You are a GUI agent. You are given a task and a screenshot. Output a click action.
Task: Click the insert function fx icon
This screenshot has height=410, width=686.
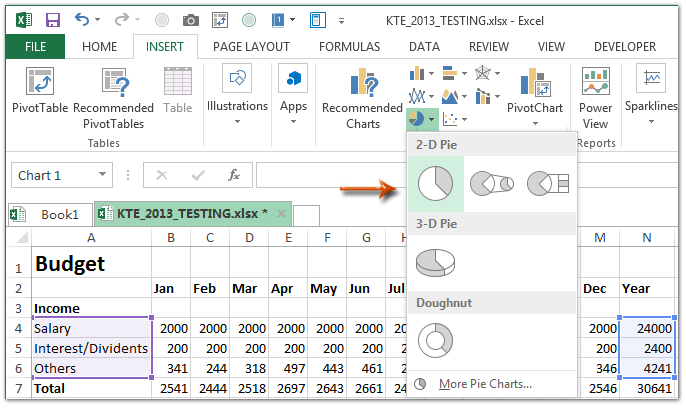[234, 175]
